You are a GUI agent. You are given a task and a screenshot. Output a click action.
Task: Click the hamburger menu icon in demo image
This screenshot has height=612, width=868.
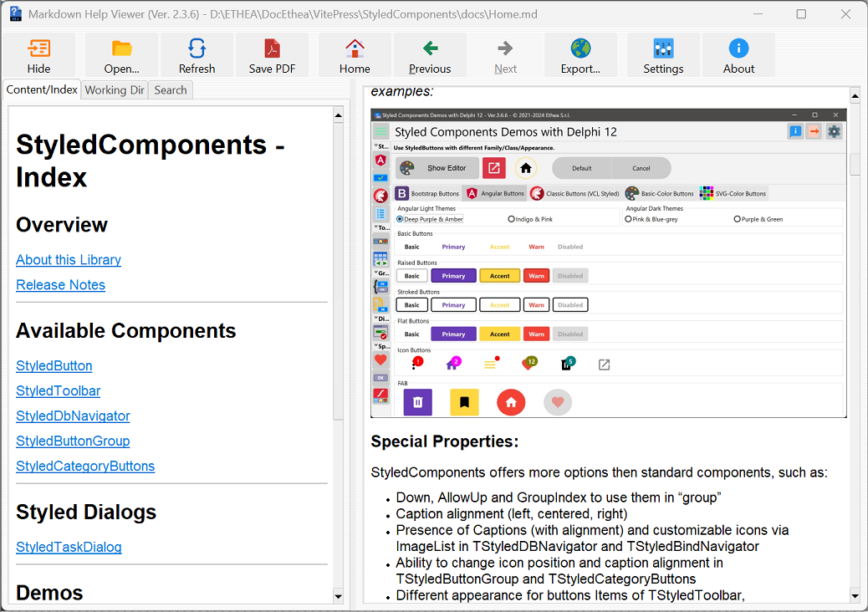point(380,132)
